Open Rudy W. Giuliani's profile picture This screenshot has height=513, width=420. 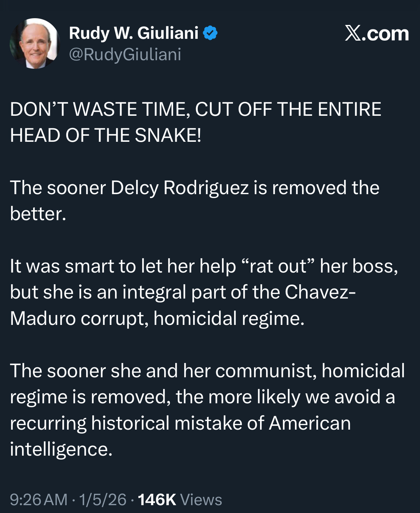click(x=35, y=43)
